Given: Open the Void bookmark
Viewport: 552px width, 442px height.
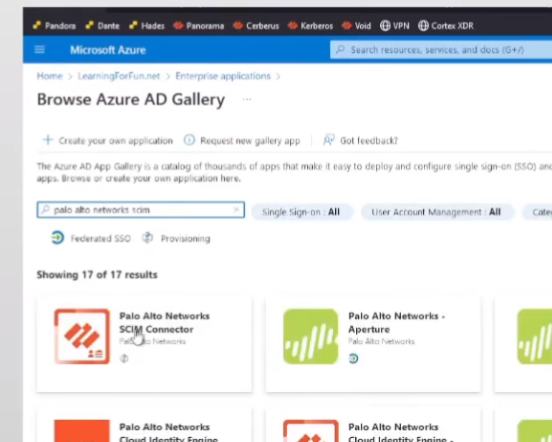Looking at the screenshot, I should pos(357,26).
